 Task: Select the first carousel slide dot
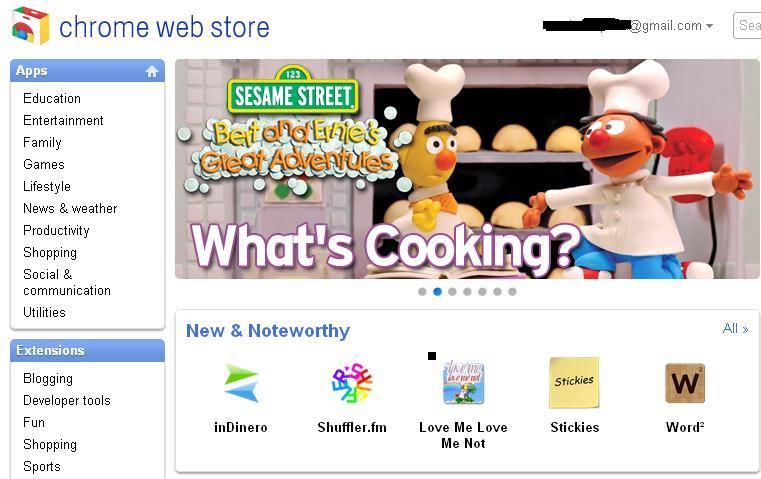point(422,292)
